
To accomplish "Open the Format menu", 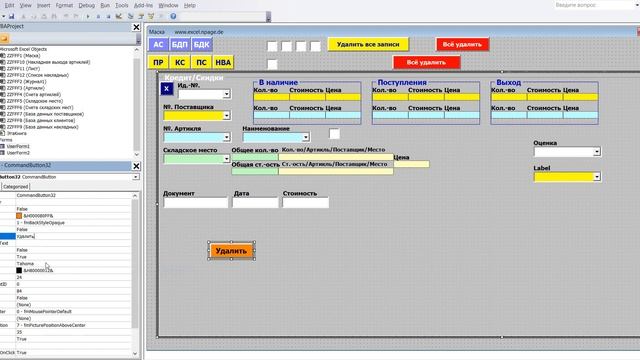I will click(x=64, y=5).
